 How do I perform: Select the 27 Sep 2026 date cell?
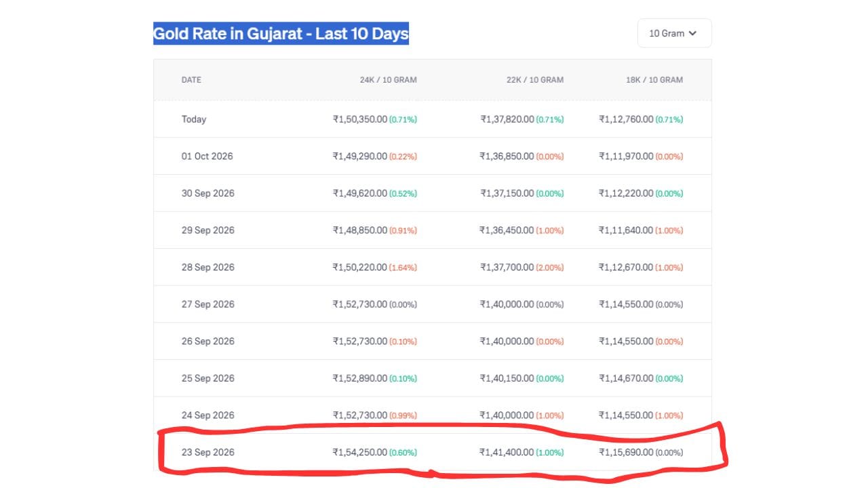[x=208, y=304]
